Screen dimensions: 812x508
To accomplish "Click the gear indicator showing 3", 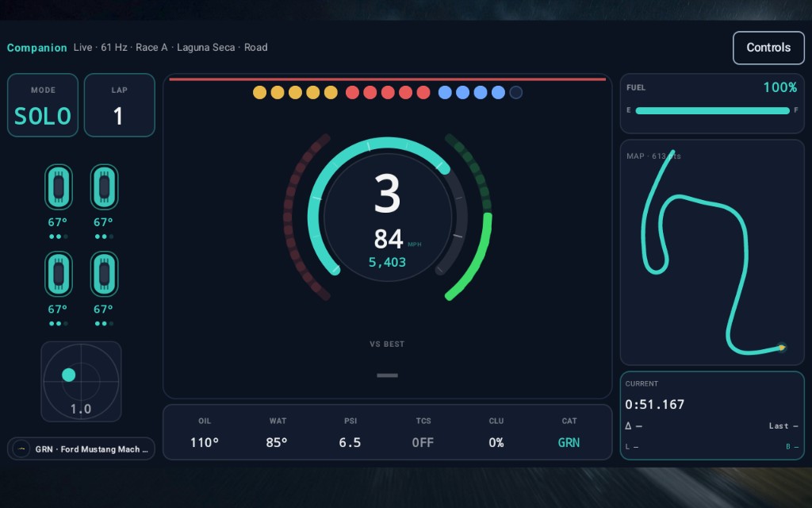I will [387, 194].
